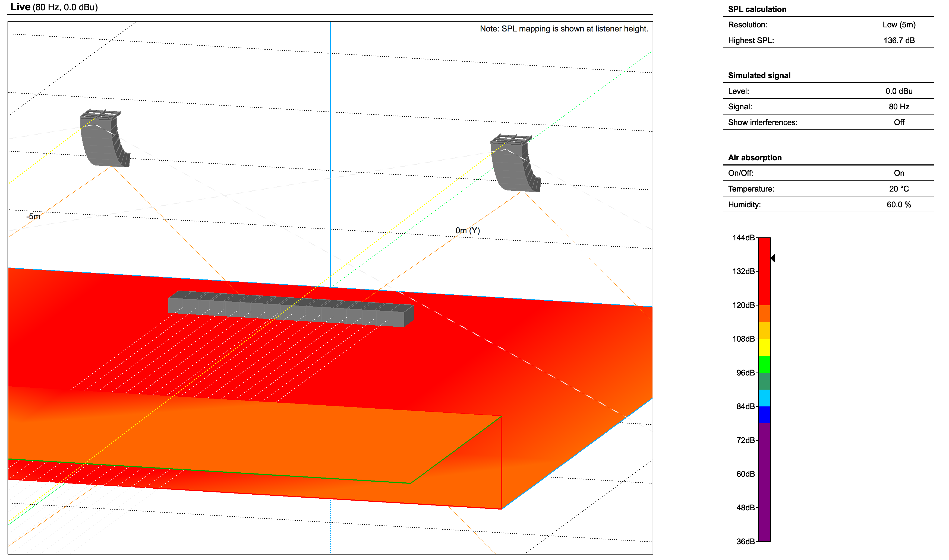Click the black SPL marker triangle on legend
949x560 pixels.
click(773, 258)
